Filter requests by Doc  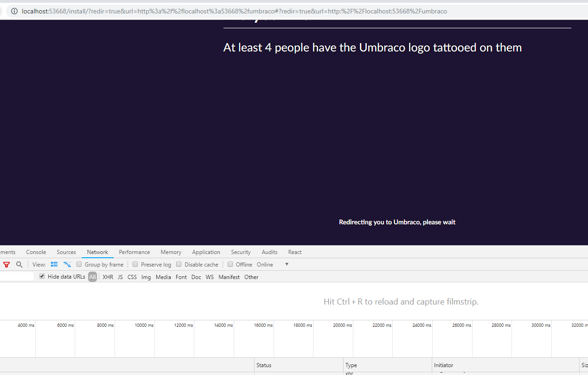(196, 277)
